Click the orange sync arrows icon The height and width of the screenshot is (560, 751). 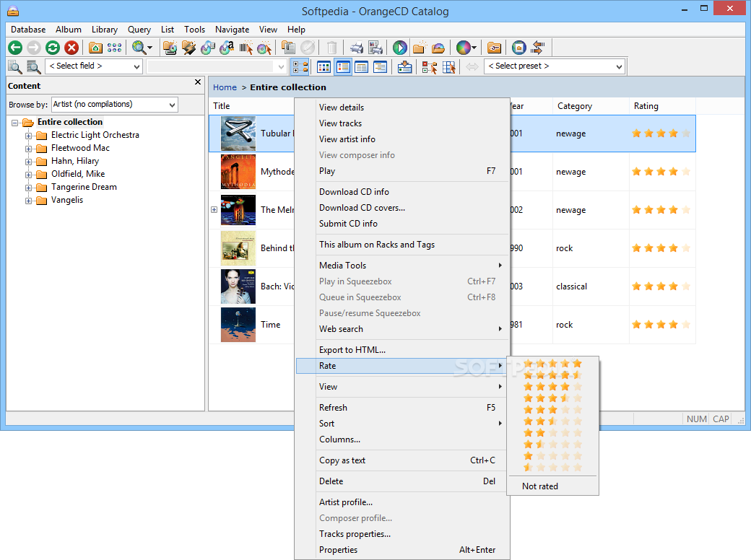[538, 48]
